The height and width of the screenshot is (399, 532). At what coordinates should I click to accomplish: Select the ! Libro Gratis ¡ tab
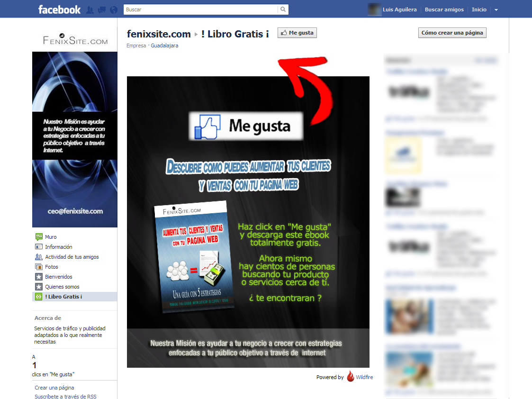coord(75,297)
